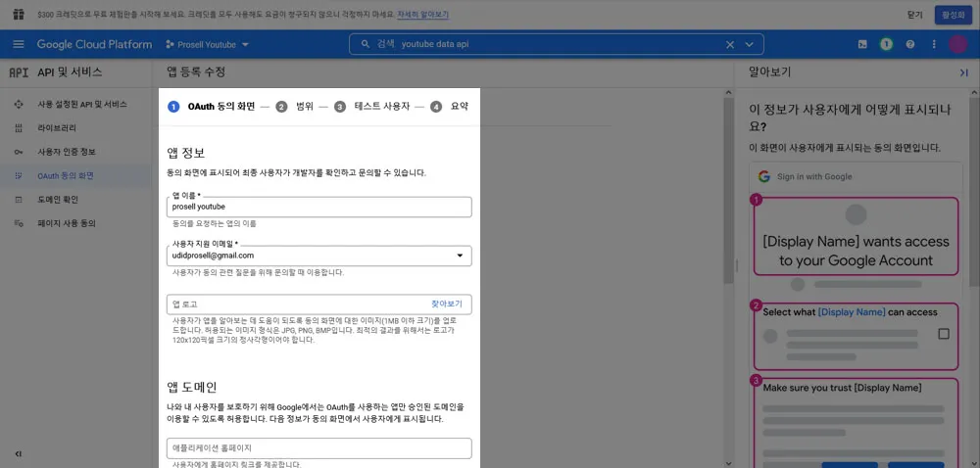
Task: Click the Prosell Youtube project icon
Action: 170,44
